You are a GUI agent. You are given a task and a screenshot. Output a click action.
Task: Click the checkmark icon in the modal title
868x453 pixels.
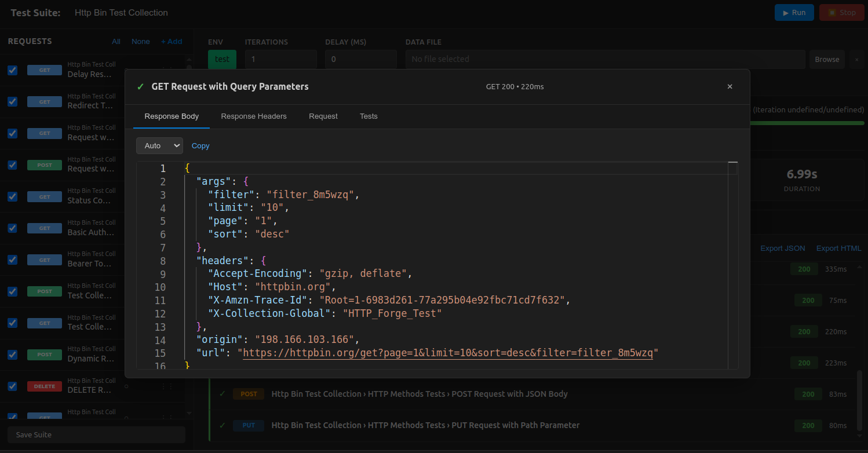pyautogui.click(x=140, y=86)
